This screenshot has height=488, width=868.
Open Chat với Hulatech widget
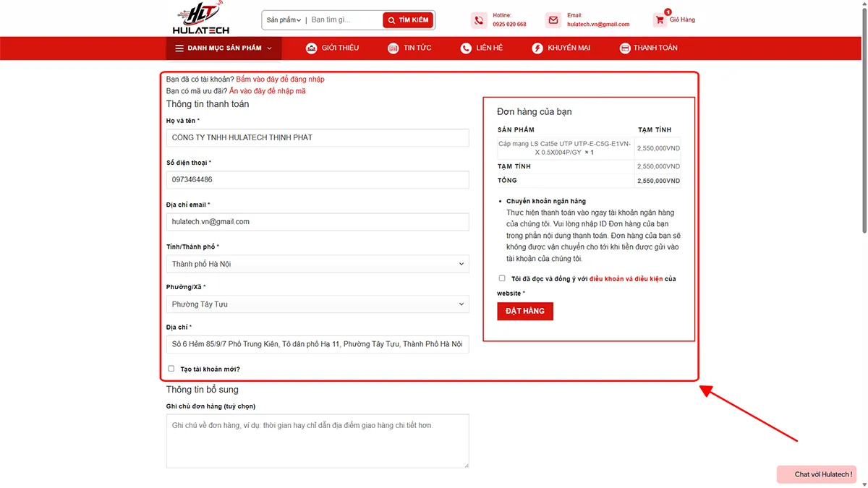[817, 474]
